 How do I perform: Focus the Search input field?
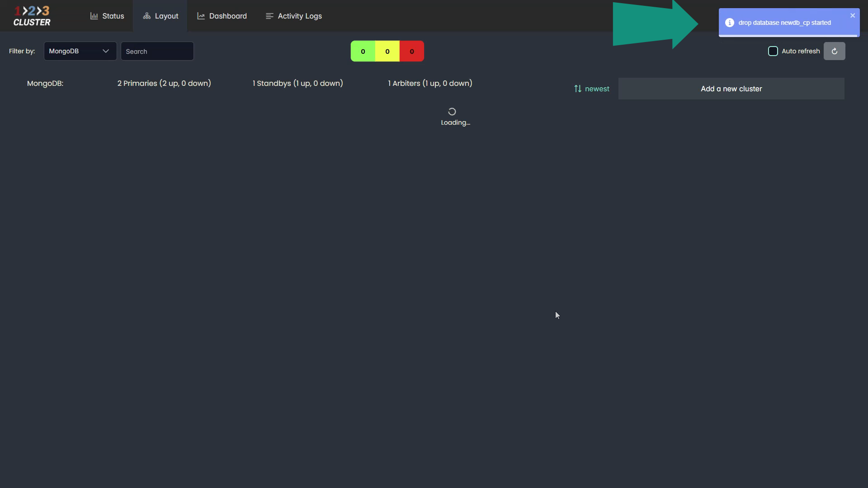[x=157, y=51]
